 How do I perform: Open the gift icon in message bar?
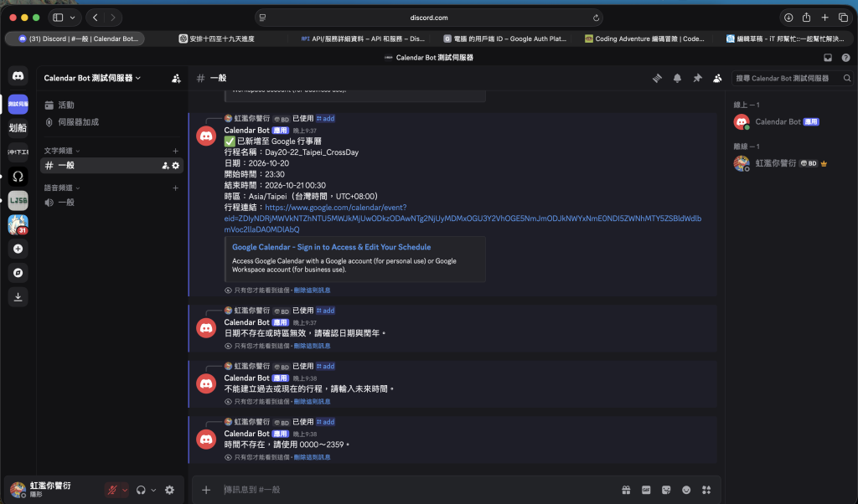coord(626,490)
